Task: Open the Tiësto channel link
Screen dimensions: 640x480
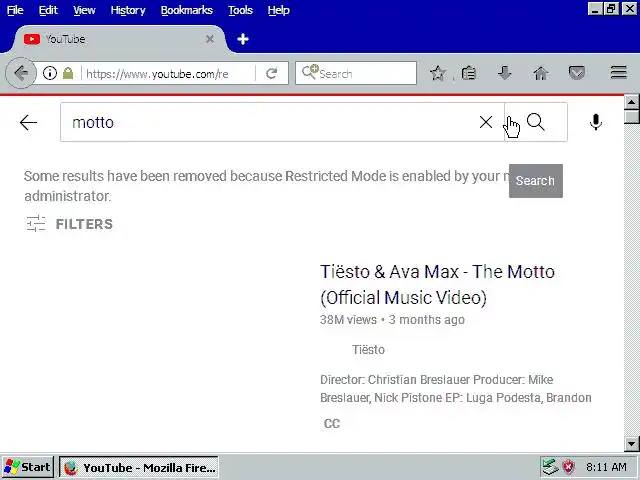Action: tap(368, 350)
